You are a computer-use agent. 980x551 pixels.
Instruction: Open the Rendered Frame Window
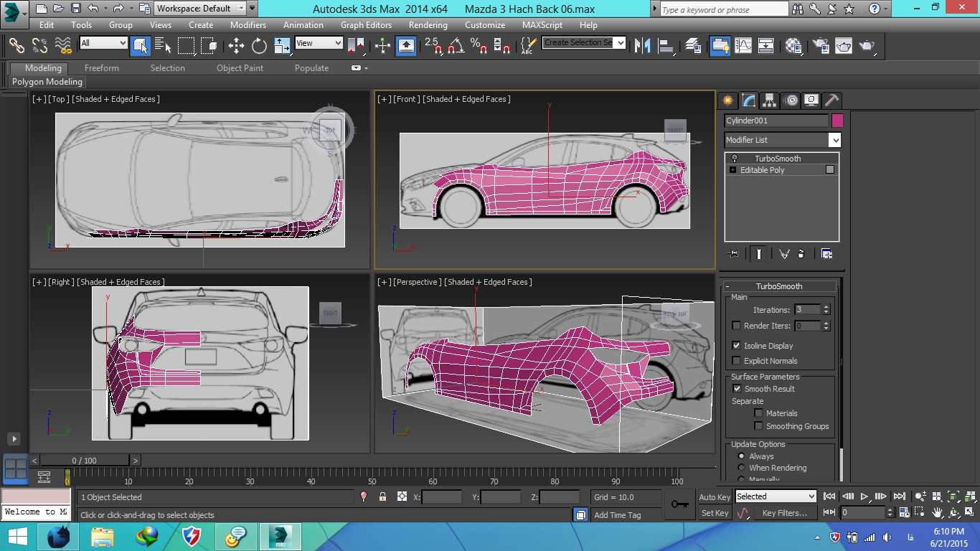pos(844,46)
